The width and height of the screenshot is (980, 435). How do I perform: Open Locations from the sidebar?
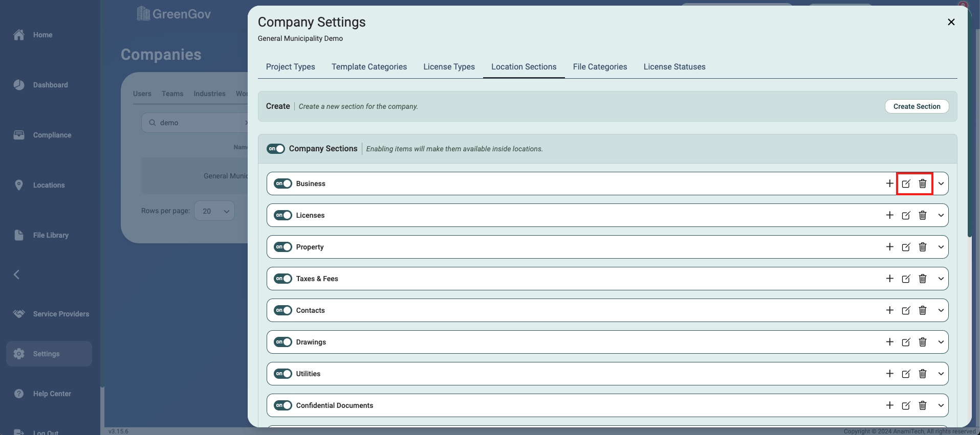tap(49, 185)
